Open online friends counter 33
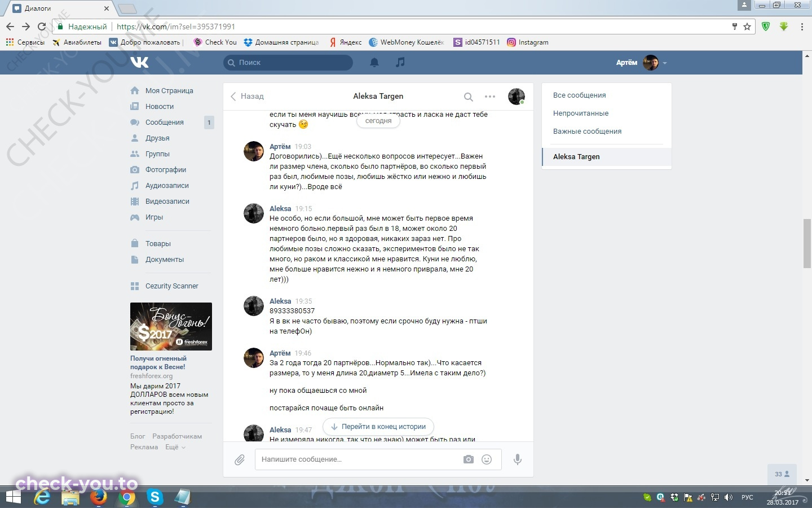812x508 pixels. [782, 474]
